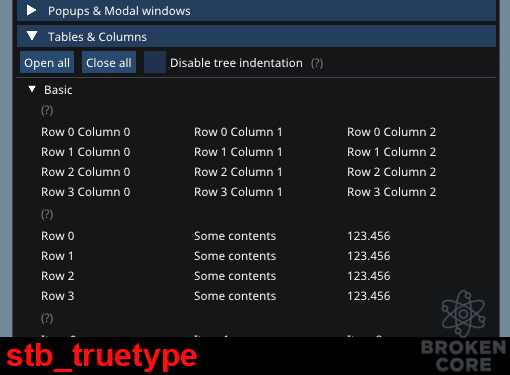This screenshot has height=375, width=510.
Task: Click the Open all button
Action: (47, 63)
